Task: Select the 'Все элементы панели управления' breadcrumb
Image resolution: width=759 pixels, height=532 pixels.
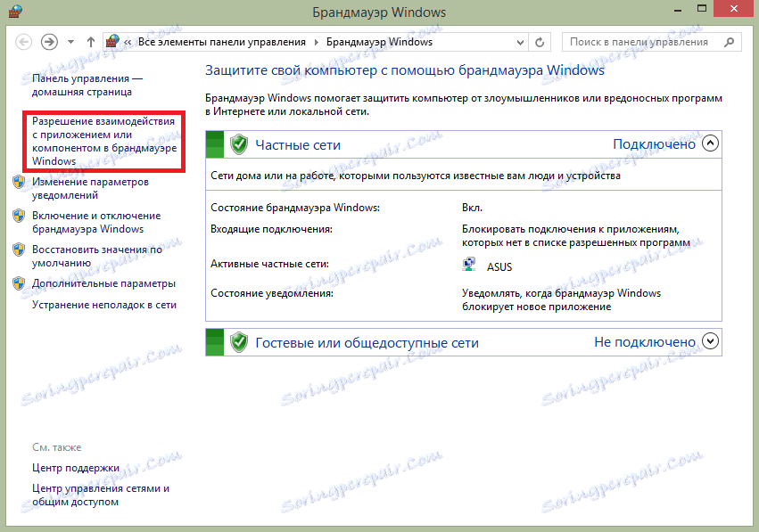Action: (222, 42)
